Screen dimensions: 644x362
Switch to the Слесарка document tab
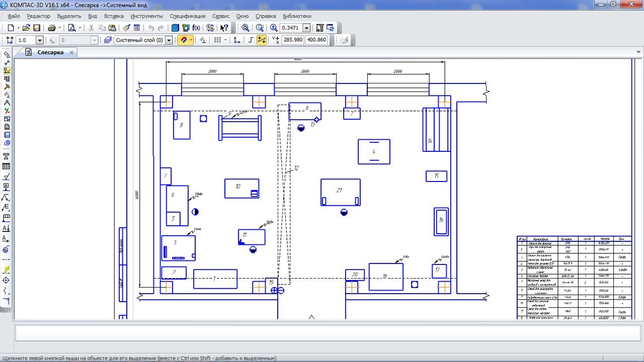(50, 52)
